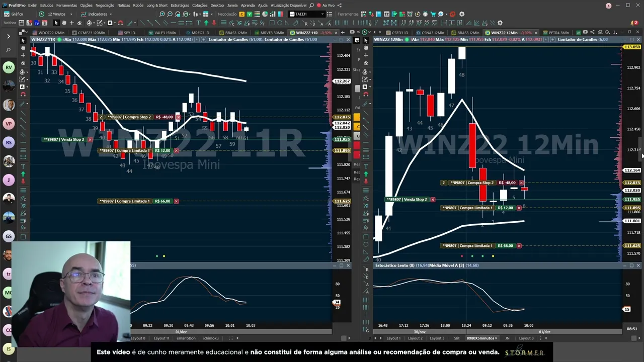Screen dimensions: 644x362
Task: Open the Indicadores dropdown
Action: [97, 14]
